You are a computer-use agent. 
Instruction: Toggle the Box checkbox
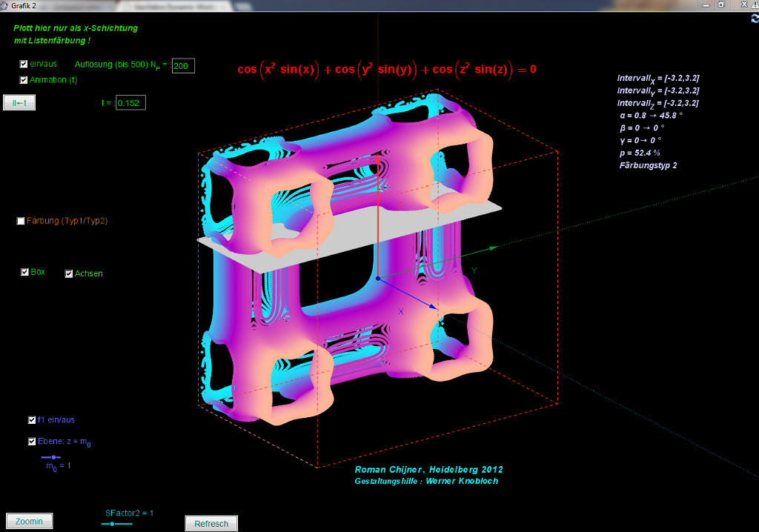pyautogui.click(x=24, y=273)
